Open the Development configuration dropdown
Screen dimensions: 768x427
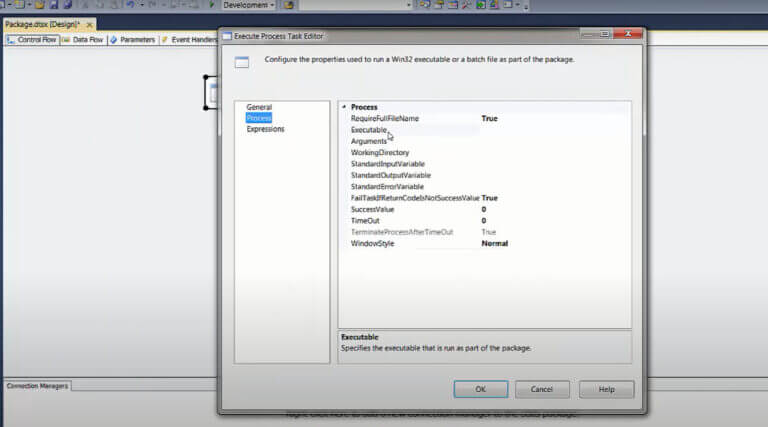pos(249,5)
